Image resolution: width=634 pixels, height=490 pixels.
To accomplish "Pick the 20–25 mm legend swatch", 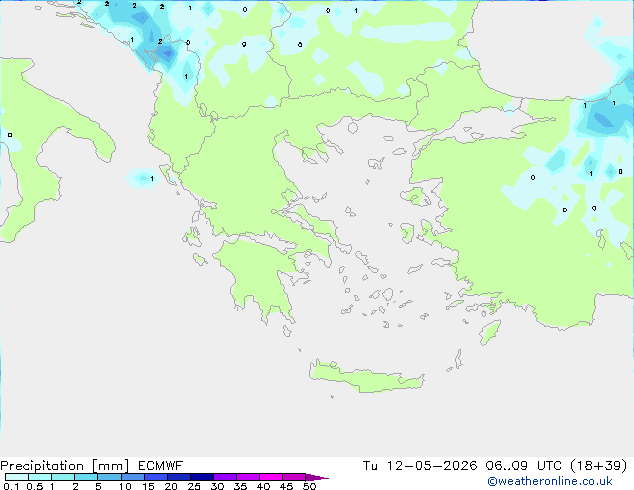I will pos(179,477).
